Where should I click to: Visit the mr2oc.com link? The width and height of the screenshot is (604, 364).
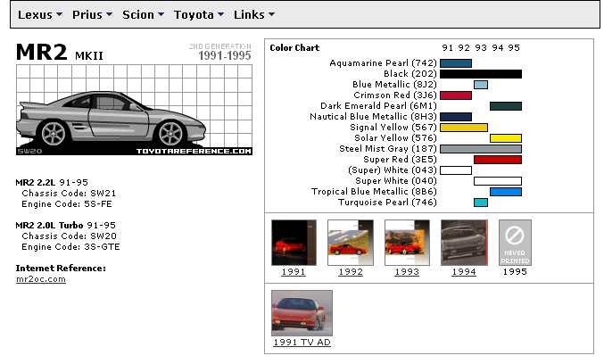coord(41,279)
